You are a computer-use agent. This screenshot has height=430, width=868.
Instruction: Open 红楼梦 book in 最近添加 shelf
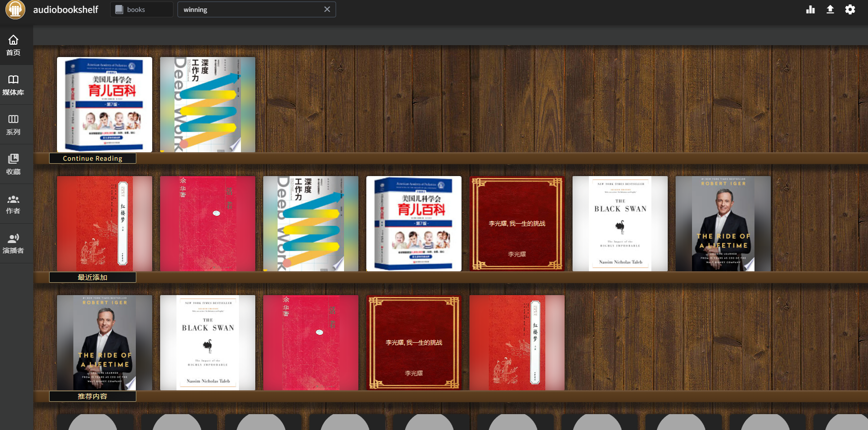[x=105, y=224]
